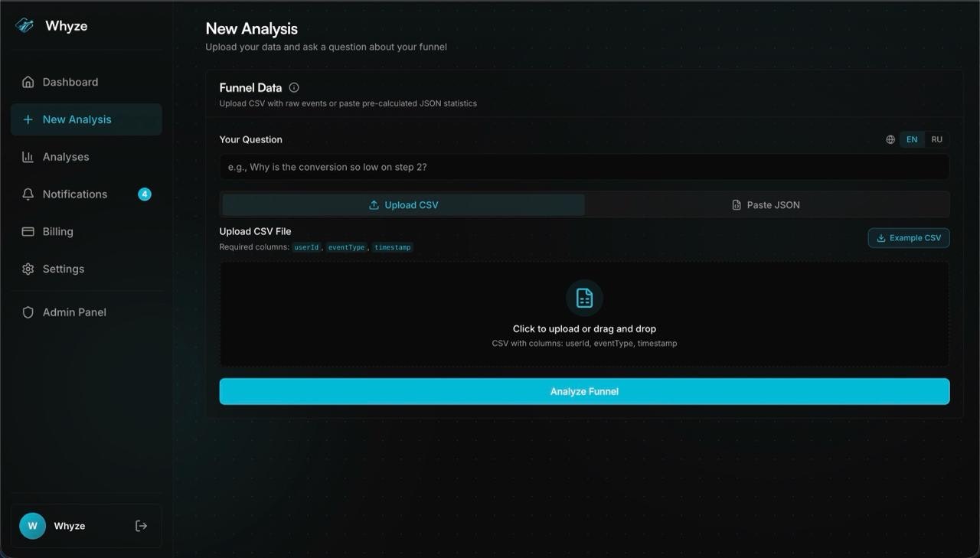980x558 pixels.
Task: Switch to the Paste JSON tab
Action: tap(766, 204)
